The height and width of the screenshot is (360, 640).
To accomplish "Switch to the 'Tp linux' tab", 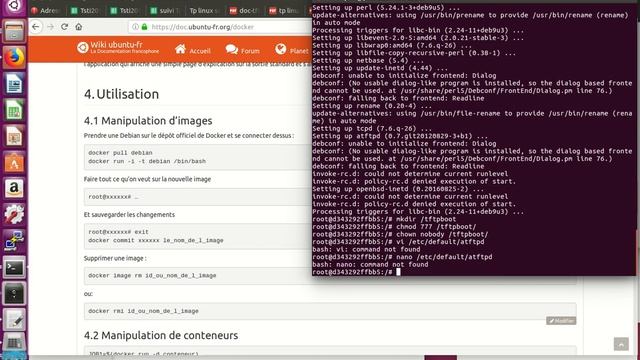I will pyautogui.click(x=205, y=11).
